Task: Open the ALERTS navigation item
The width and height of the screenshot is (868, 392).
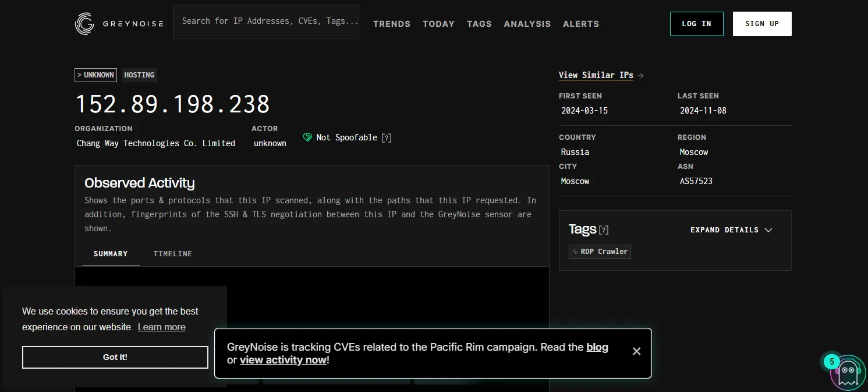Action: coord(580,24)
